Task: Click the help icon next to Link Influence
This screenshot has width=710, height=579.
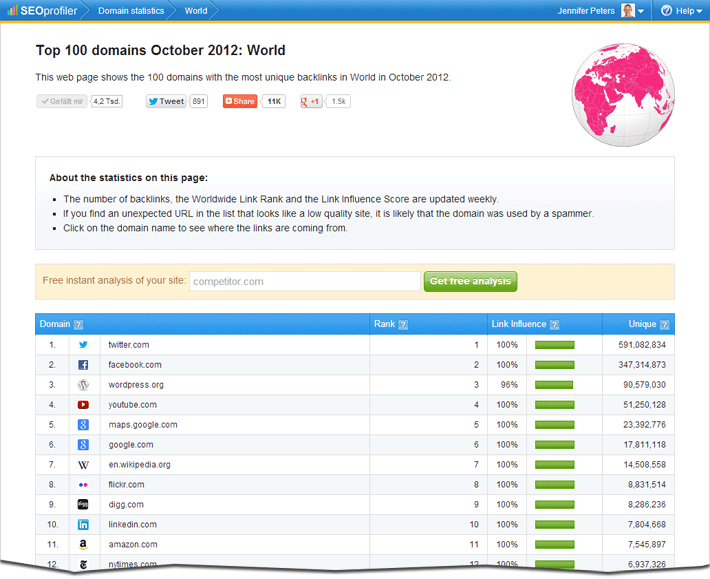Action: click(554, 325)
